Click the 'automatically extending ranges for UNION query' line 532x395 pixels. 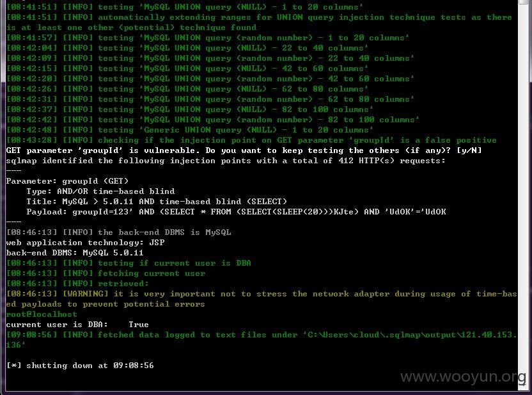click(x=259, y=17)
